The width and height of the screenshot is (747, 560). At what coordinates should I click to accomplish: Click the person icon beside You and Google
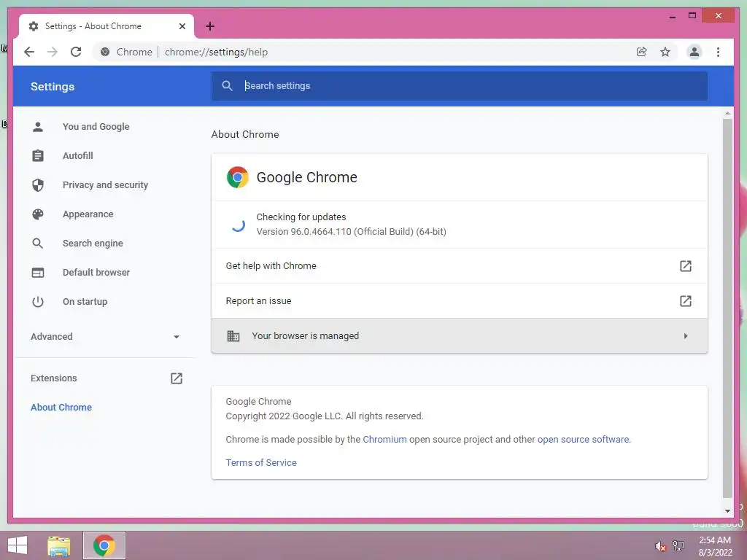pyautogui.click(x=38, y=127)
